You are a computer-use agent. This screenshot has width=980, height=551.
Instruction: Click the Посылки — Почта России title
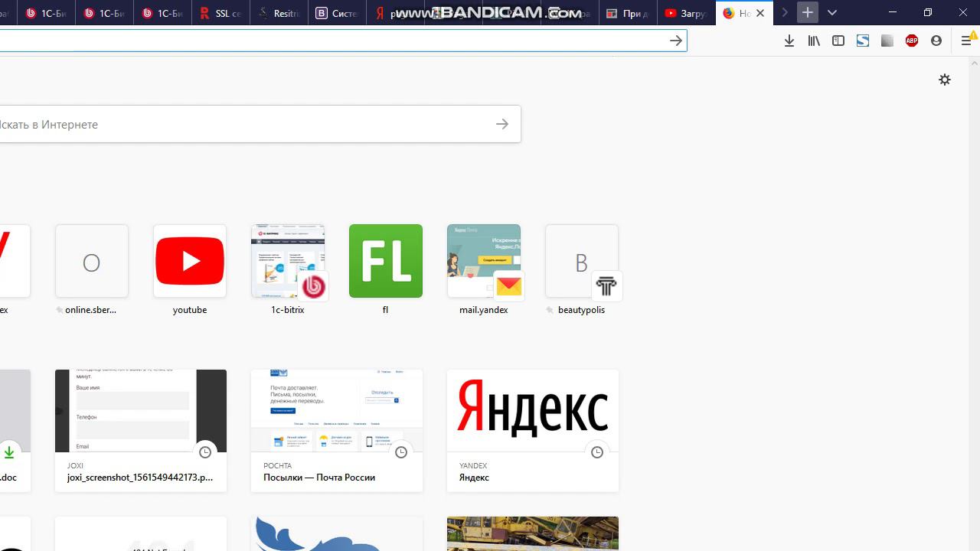point(319,478)
